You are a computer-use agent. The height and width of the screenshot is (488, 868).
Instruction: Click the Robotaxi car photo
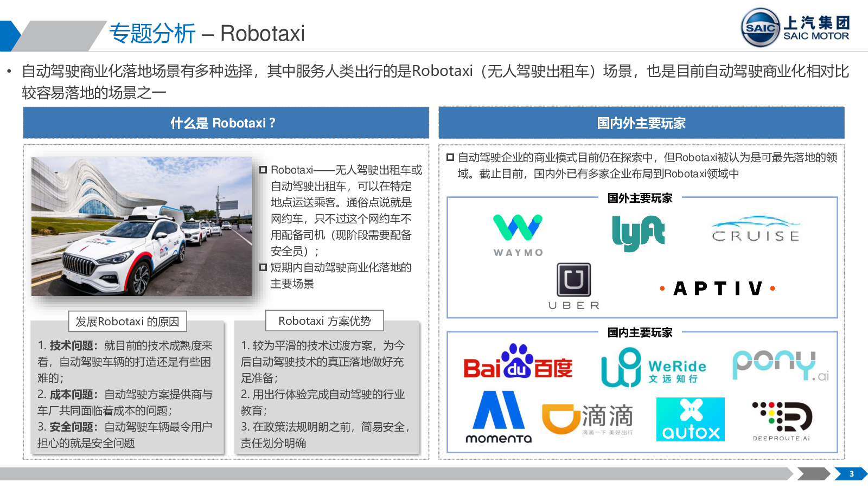(x=142, y=227)
